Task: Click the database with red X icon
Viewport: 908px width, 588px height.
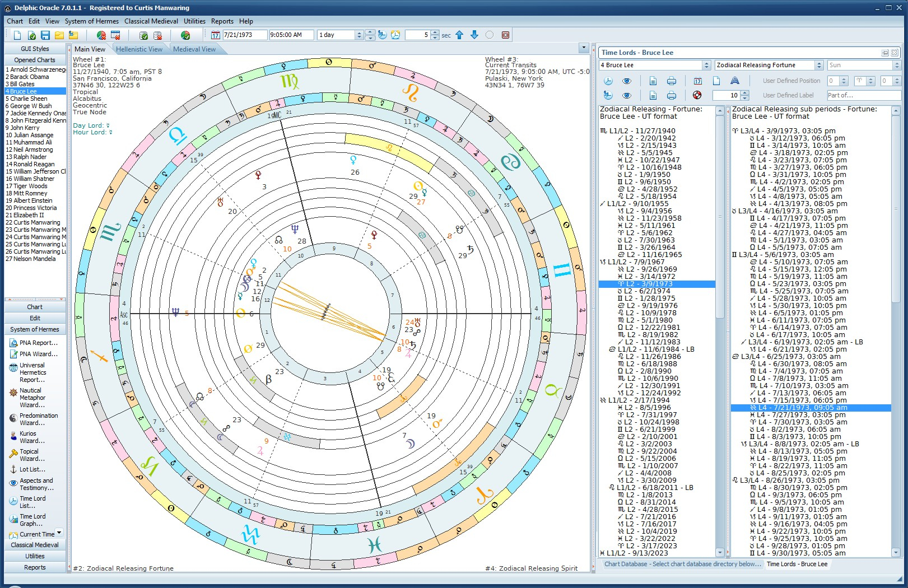Action: click(158, 35)
